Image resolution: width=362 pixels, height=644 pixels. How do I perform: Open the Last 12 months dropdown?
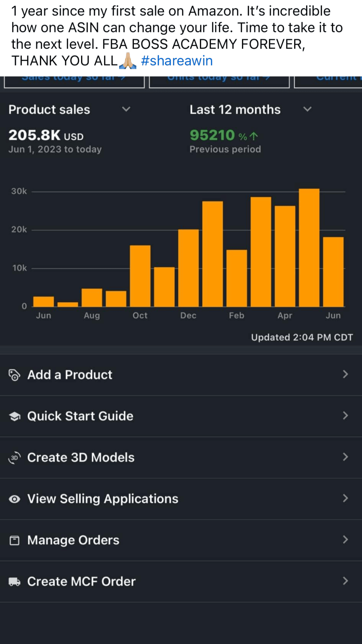(307, 109)
